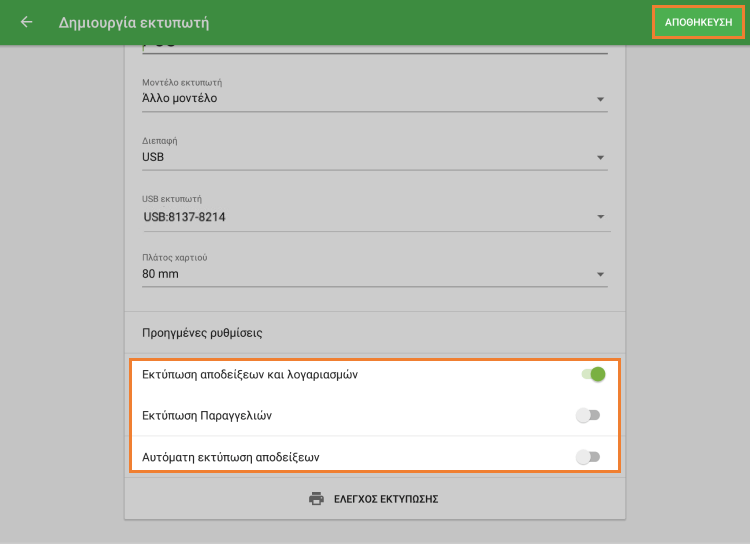The image size is (750, 544).
Task: Expand the Πλάτος χαρτιού dropdown arrow
Action: point(600,274)
